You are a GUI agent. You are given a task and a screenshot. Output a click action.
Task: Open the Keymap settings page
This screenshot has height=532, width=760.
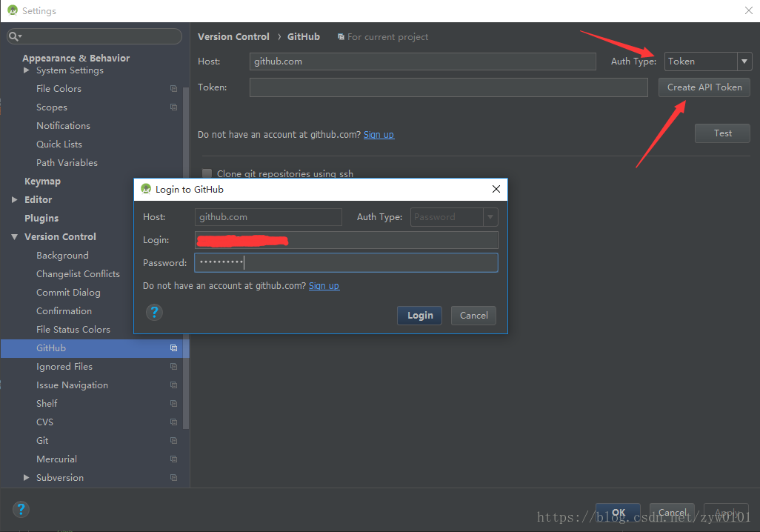click(x=43, y=182)
